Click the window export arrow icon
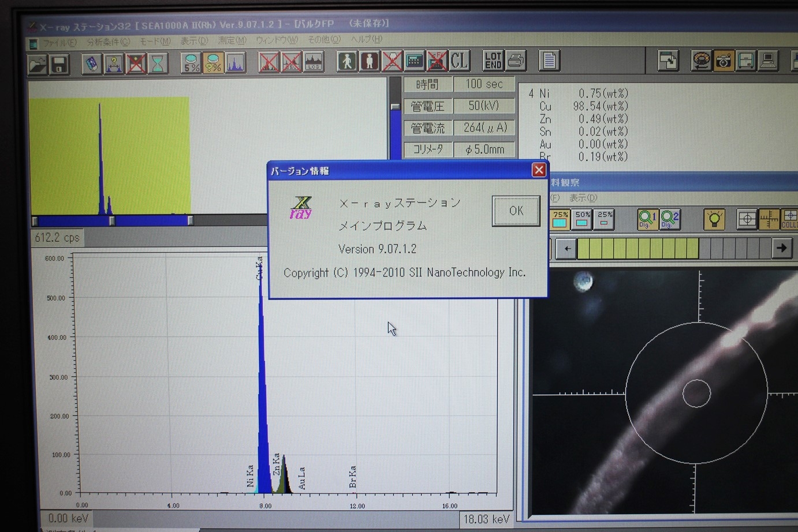 pyautogui.click(x=668, y=61)
